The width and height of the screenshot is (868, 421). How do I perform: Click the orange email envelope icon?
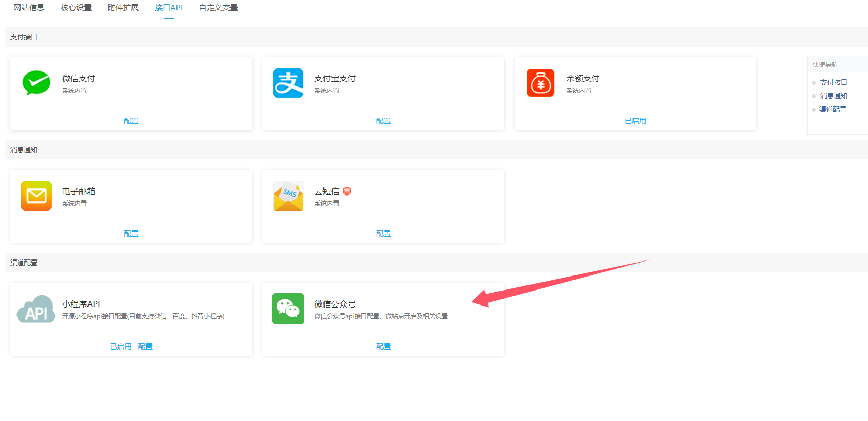[x=36, y=196]
